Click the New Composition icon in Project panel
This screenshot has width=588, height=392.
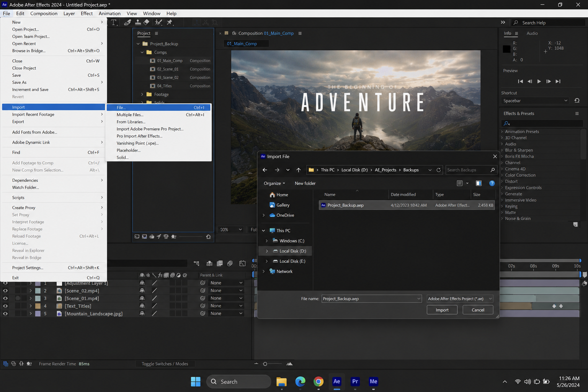152,237
